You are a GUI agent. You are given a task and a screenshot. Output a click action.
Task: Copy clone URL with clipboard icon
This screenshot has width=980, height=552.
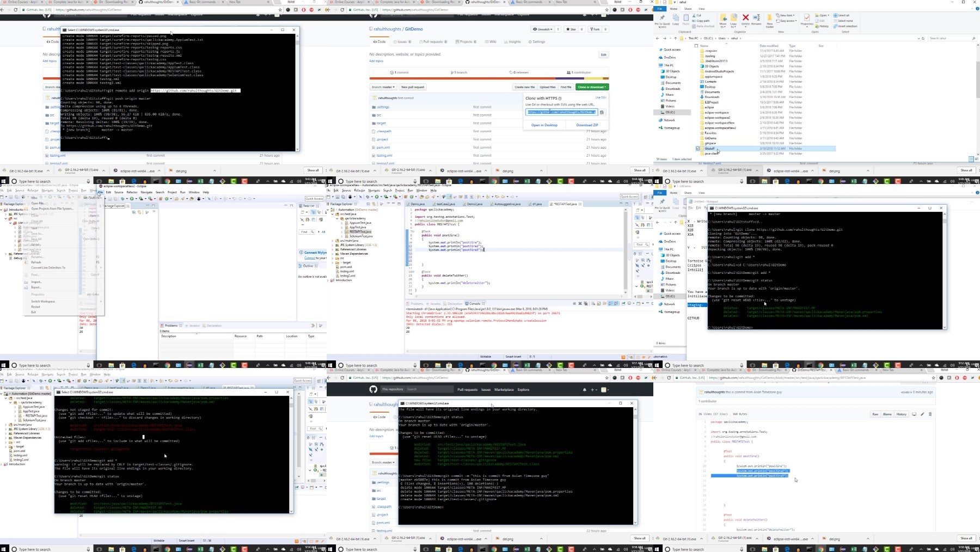602,112
